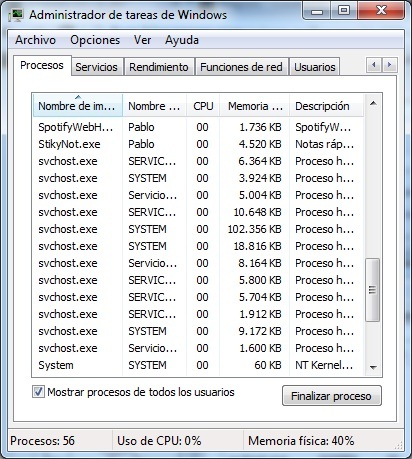
Task: Minimize the Task Manager window
Action: (x=317, y=11)
